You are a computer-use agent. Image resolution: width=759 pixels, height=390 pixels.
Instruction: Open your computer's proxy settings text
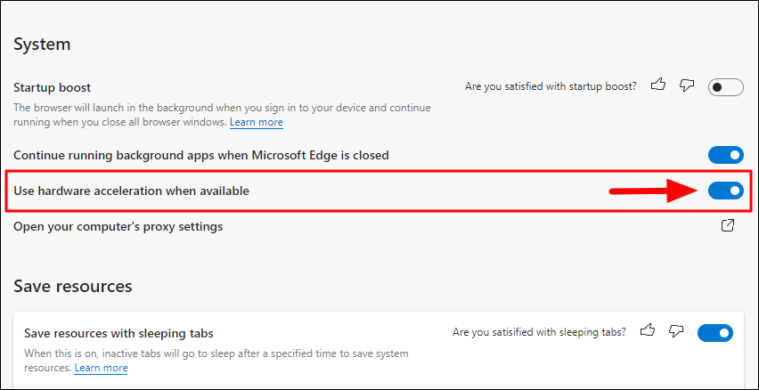[118, 226]
